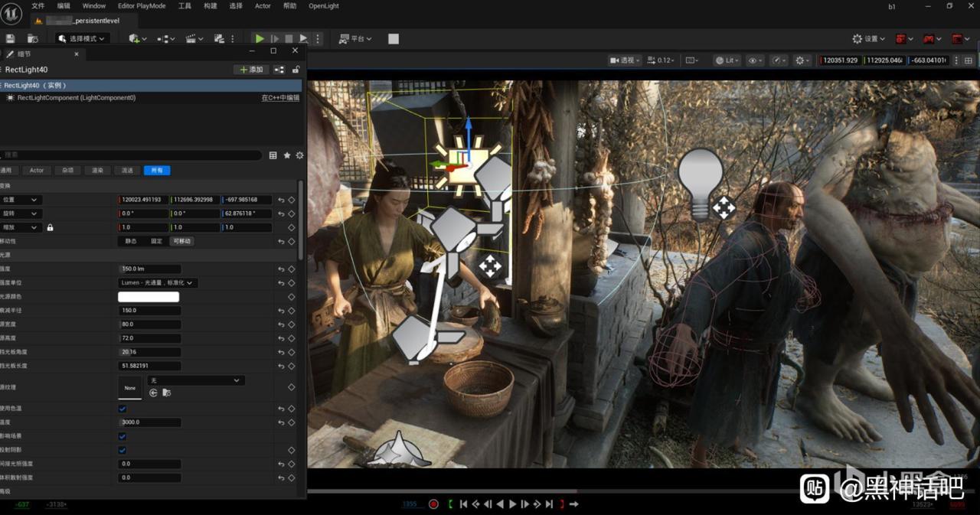980x515 pixels.
Task: Click the source texture None thumbnail
Action: coord(129,387)
